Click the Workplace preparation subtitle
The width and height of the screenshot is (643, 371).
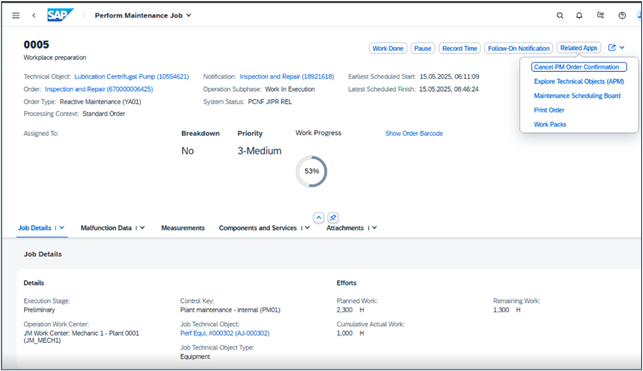[55, 57]
